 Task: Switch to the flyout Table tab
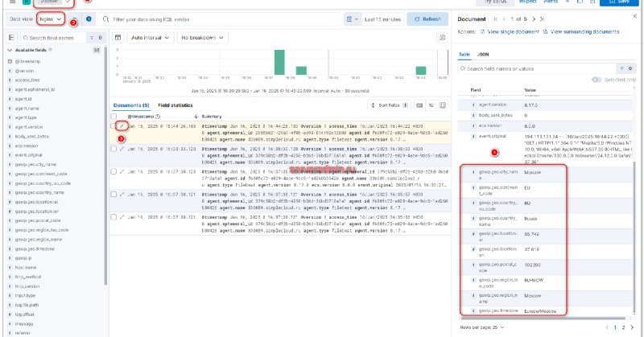pyautogui.click(x=464, y=54)
